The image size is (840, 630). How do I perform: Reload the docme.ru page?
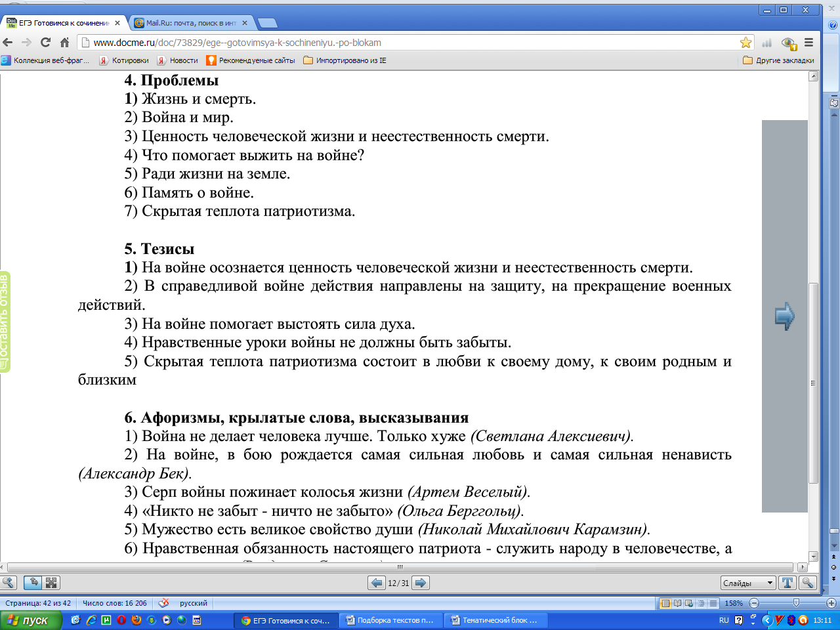coord(45,43)
